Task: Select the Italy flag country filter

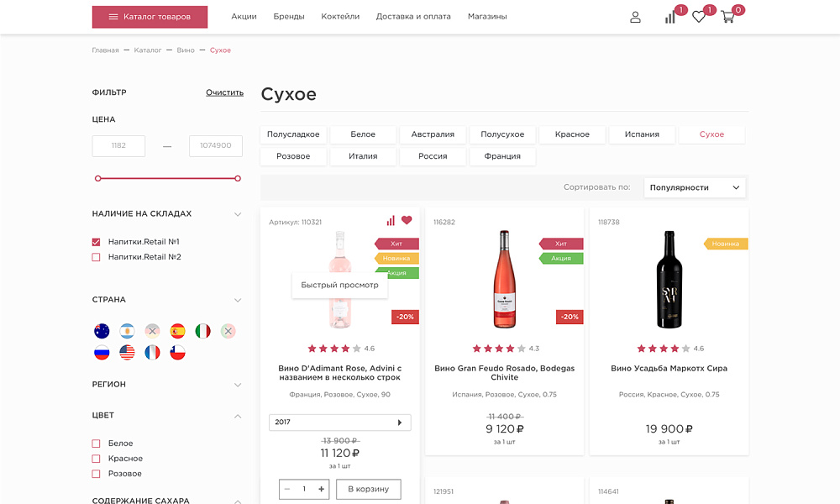Action: pyautogui.click(x=202, y=331)
